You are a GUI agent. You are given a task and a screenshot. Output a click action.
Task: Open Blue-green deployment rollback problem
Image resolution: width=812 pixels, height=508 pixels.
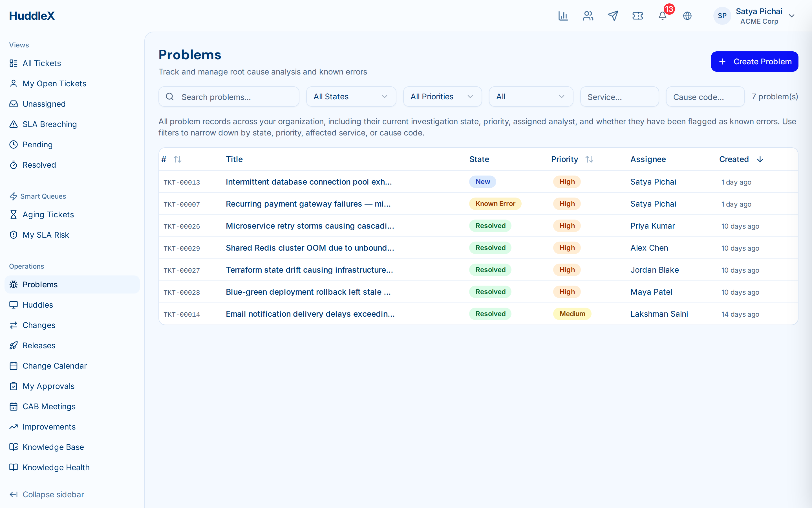[x=308, y=292]
